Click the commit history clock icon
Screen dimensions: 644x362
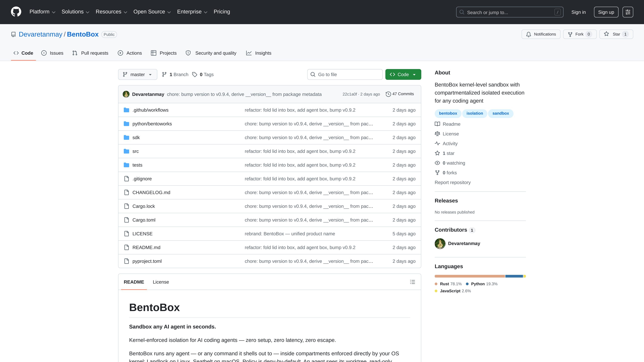coord(388,94)
